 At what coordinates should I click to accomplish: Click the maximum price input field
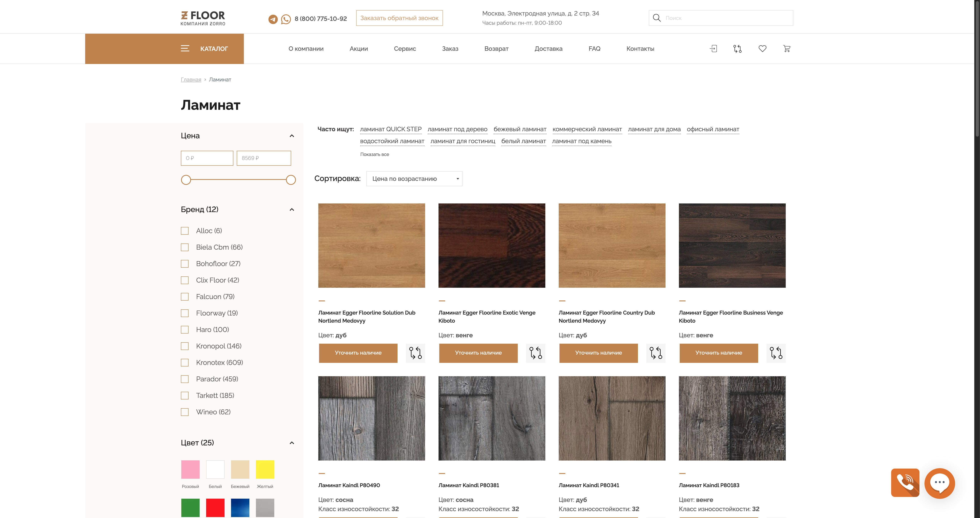click(264, 158)
